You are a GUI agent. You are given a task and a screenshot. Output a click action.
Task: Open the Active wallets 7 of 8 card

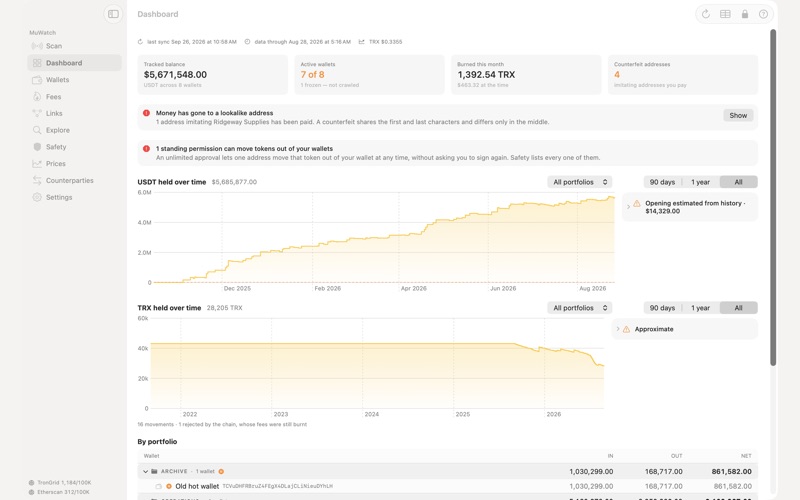[x=369, y=75]
